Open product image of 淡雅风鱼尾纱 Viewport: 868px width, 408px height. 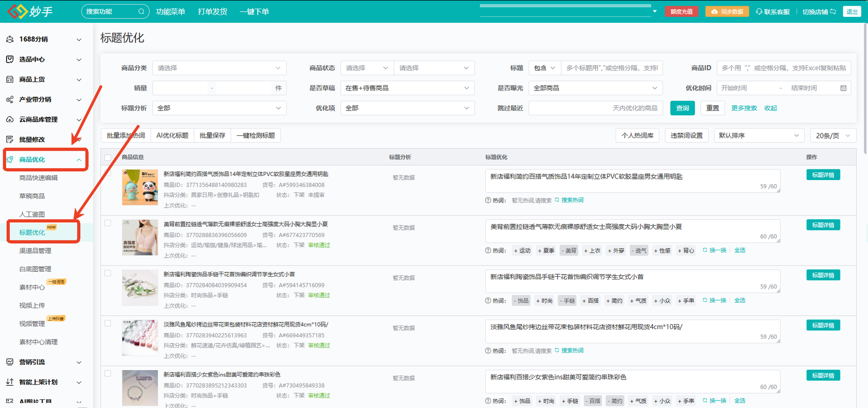(140, 338)
